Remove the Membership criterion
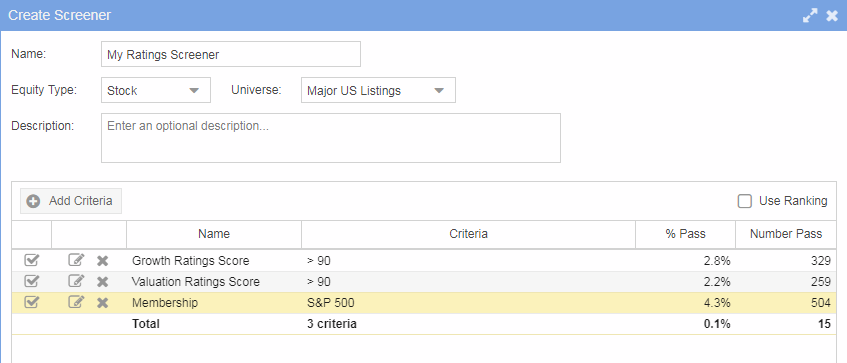Image resolution: width=847 pixels, height=363 pixels. 103,303
